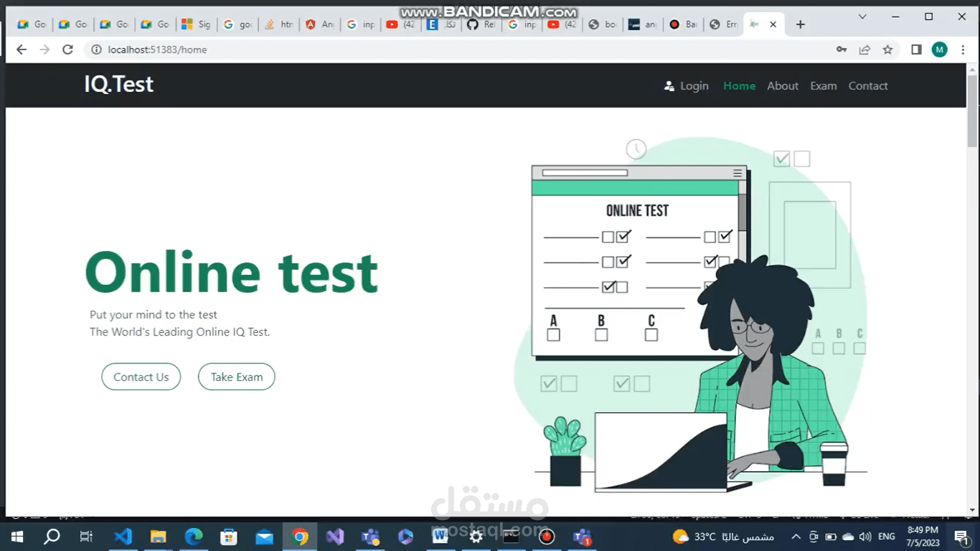Go back with the browser back arrow
The height and width of the screenshot is (551, 980).
click(22, 50)
